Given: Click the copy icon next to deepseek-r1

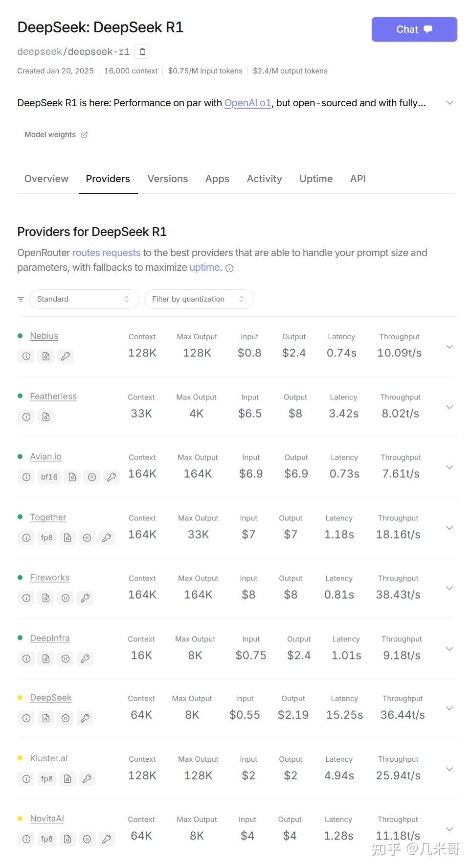Looking at the screenshot, I should tap(142, 51).
